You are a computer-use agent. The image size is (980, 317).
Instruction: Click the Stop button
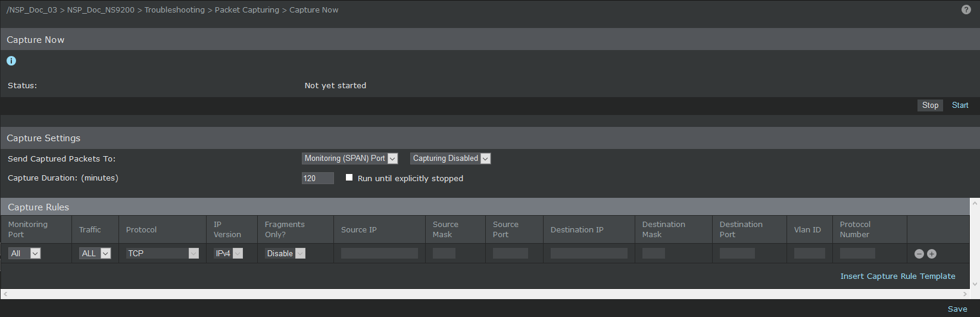[x=930, y=105]
